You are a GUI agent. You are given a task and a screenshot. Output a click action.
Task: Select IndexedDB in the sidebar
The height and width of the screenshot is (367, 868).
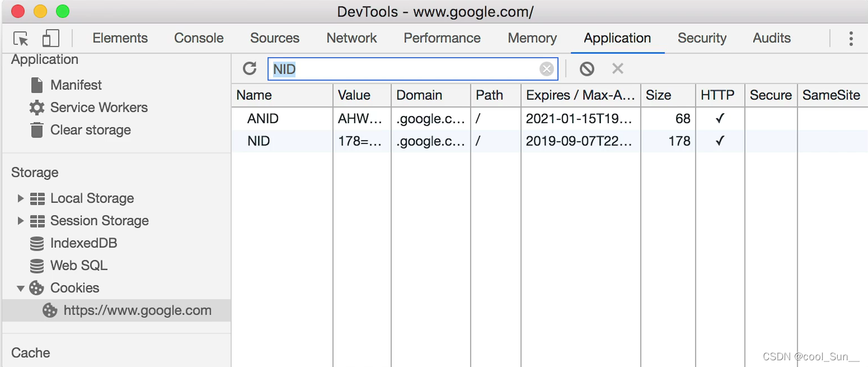(84, 243)
